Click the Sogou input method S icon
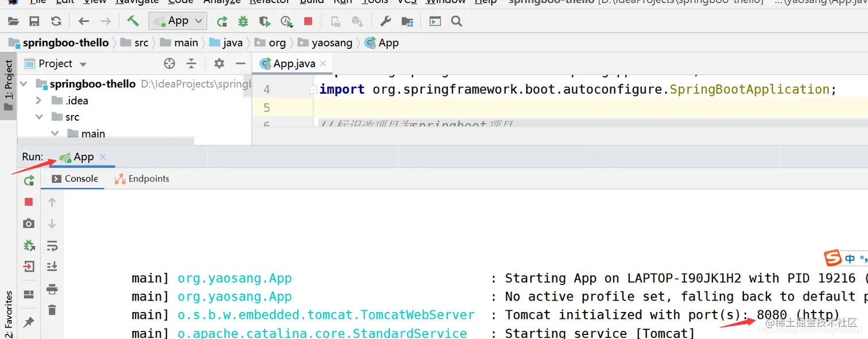This screenshot has width=868, height=339. [x=833, y=259]
